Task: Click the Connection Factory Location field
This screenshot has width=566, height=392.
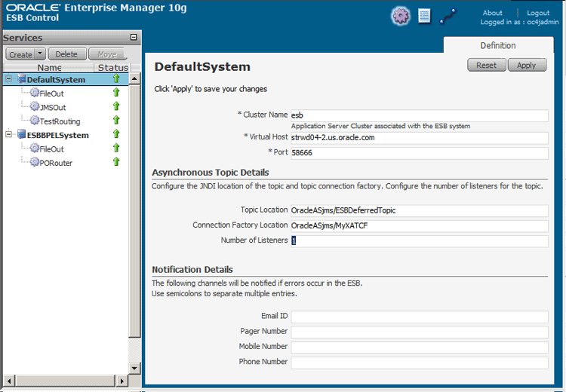Action: pyautogui.click(x=420, y=225)
